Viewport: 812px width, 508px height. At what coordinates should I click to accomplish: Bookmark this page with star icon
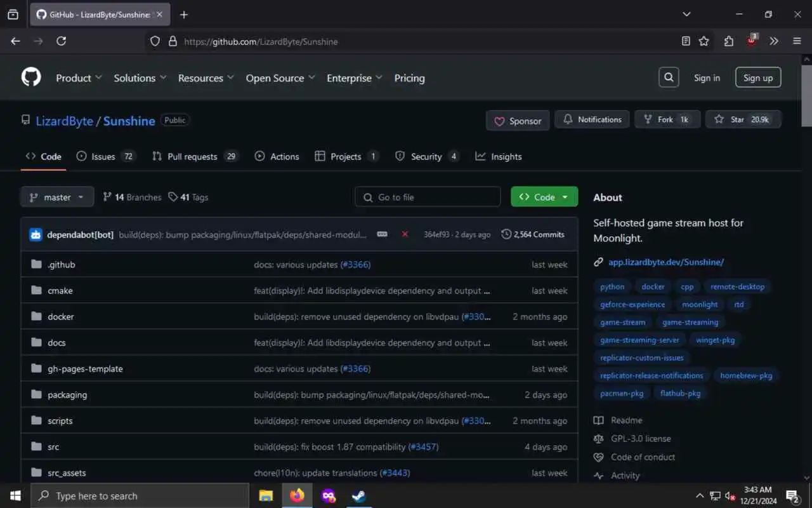704,41
